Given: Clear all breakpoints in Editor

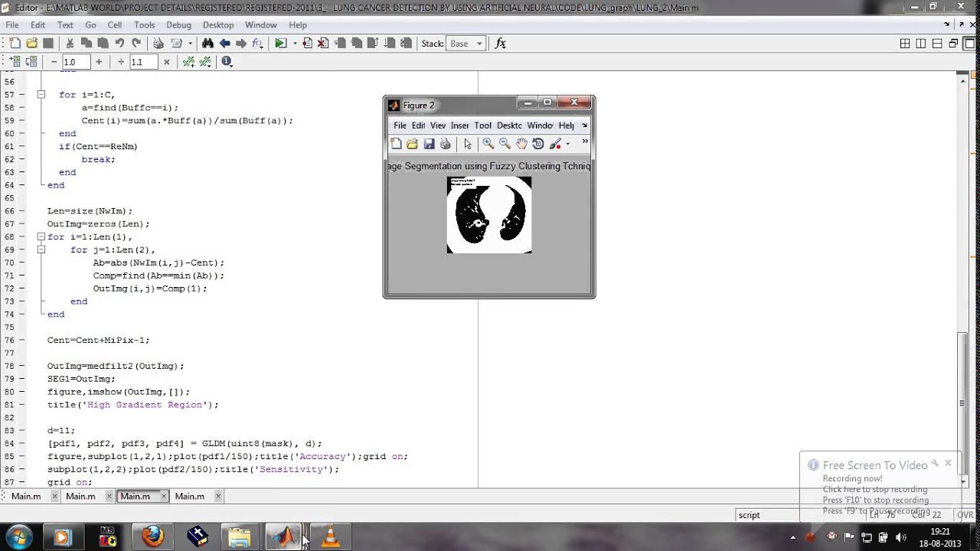Looking at the screenshot, I should point(323,44).
